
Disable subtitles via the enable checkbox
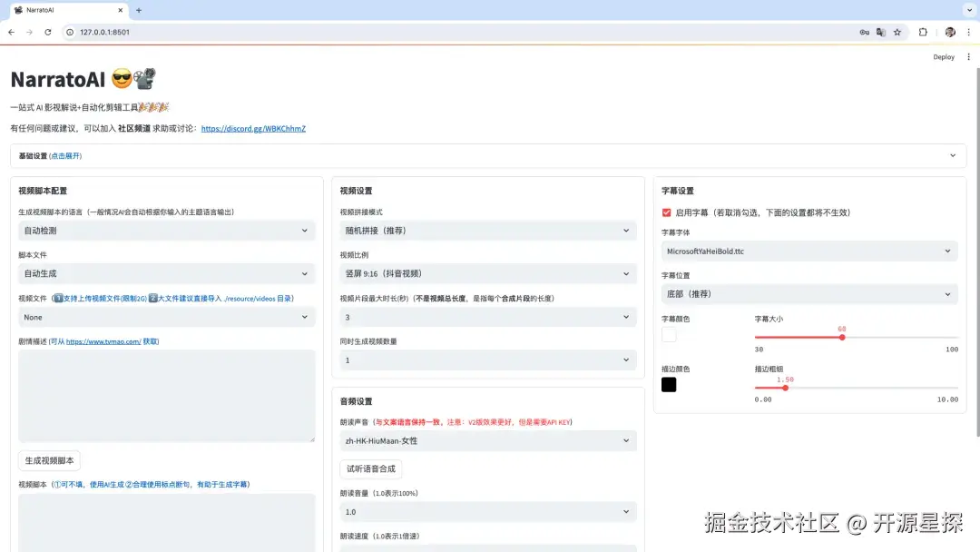tap(666, 213)
